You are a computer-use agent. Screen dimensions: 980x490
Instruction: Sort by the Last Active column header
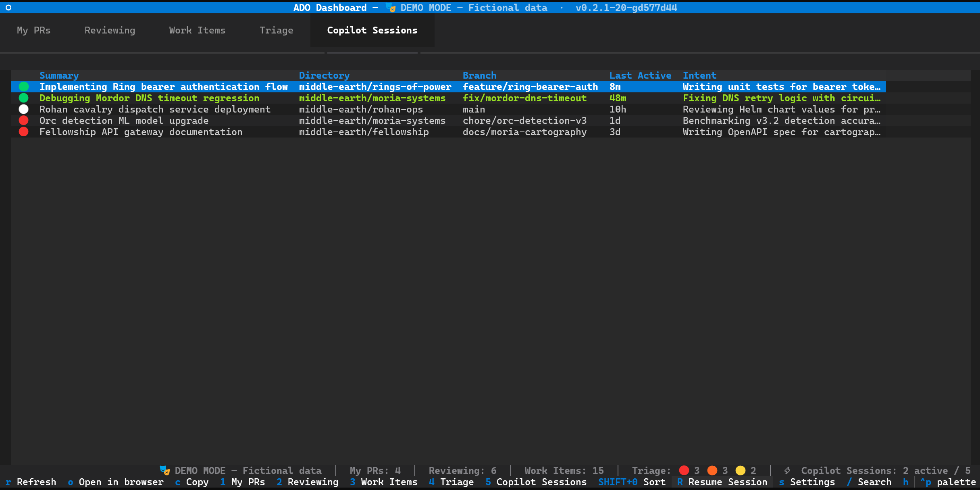tap(641, 75)
